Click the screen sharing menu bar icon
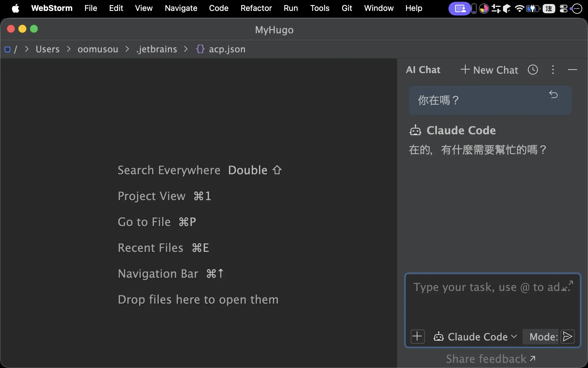This screenshot has width=588, height=368. click(460, 8)
